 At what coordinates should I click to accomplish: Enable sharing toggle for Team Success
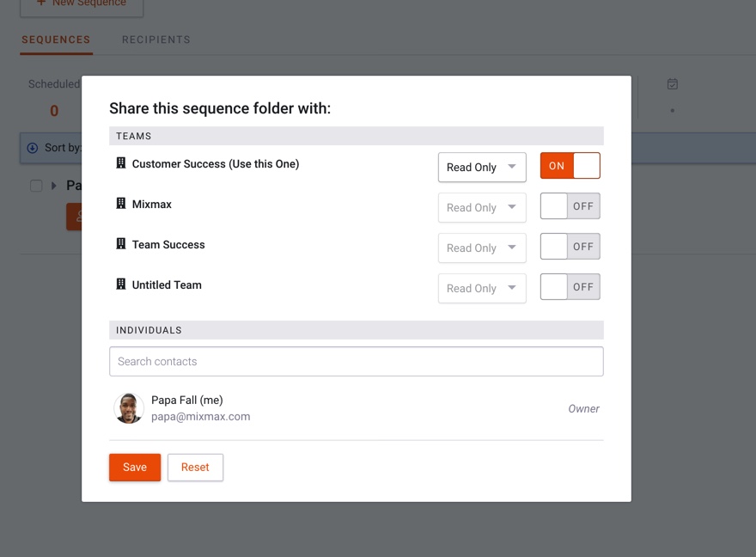click(x=570, y=247)
